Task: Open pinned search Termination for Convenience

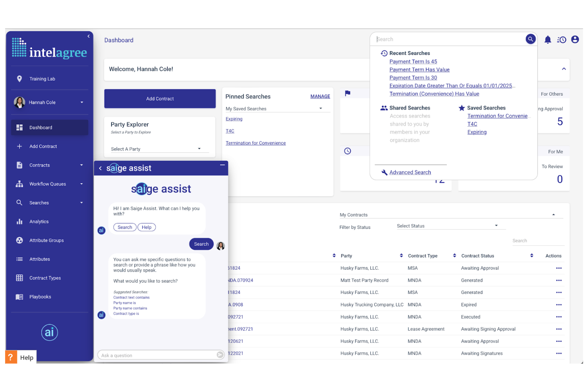Action: click(255, 143)
